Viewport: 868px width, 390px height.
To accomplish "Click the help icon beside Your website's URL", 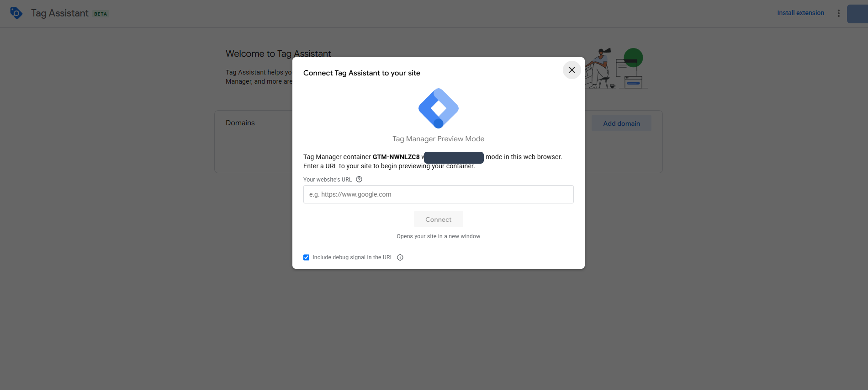I will pyautogui.click(x=359, y=179).
